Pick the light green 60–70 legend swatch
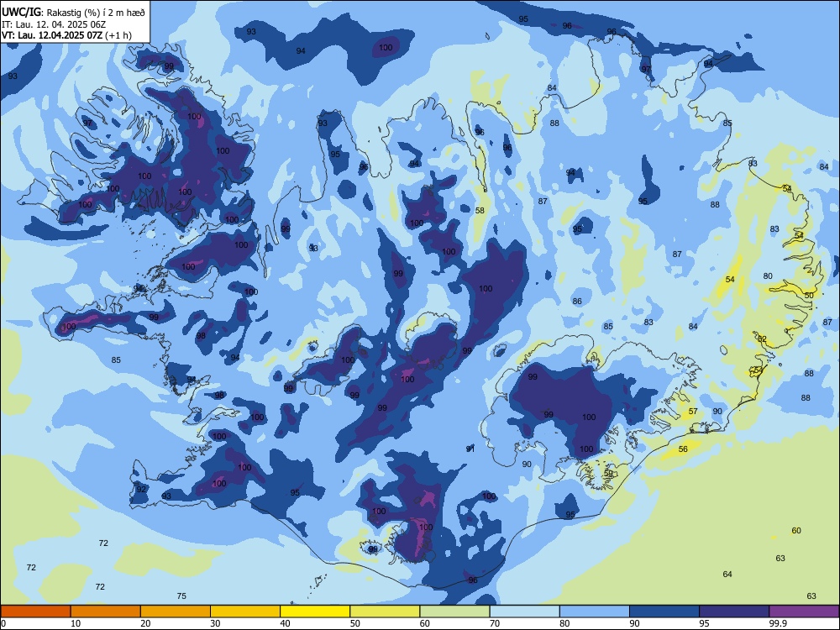This screenshot has height=630, width=840. tap(454, 612)
